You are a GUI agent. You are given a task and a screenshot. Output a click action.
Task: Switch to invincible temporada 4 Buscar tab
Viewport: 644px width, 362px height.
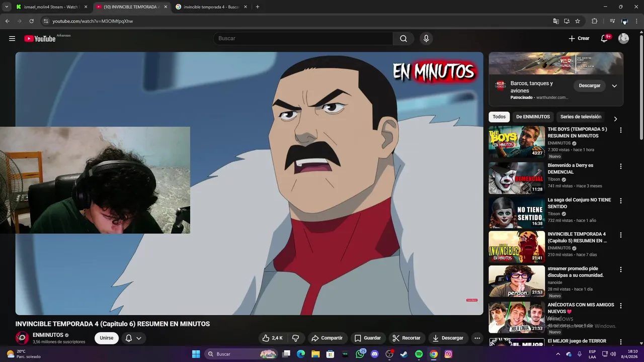(211, 7)
